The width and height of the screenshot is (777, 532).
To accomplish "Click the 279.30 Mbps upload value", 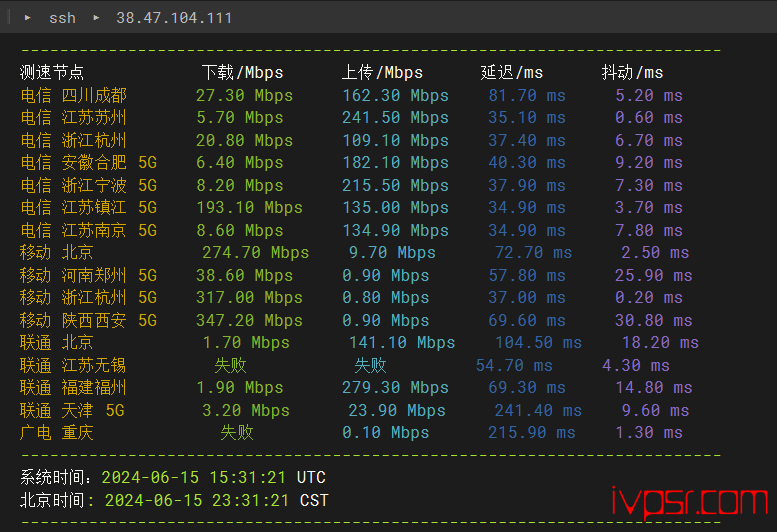I will click(395, 387).
